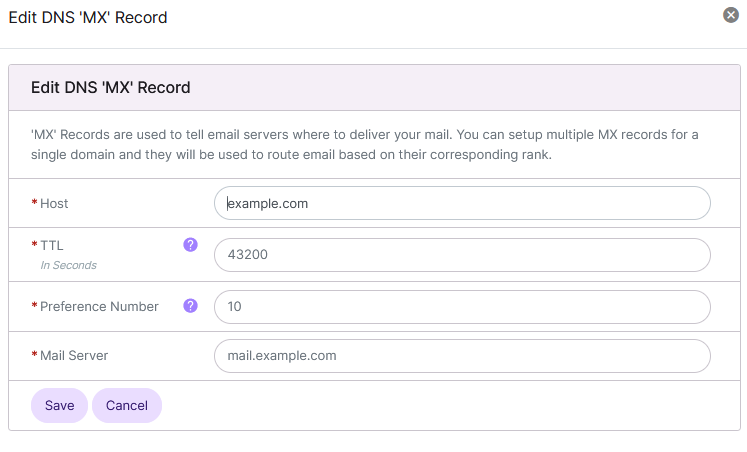747x452 pixels.
Task: Open the Preference Number help tooltip icon
Action: tap(190, 306)
